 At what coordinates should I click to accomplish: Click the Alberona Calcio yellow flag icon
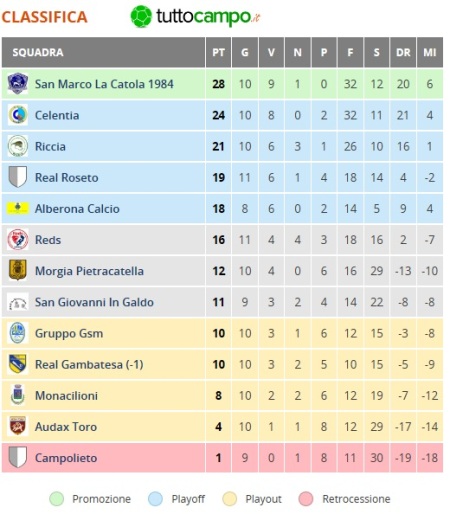18,208
